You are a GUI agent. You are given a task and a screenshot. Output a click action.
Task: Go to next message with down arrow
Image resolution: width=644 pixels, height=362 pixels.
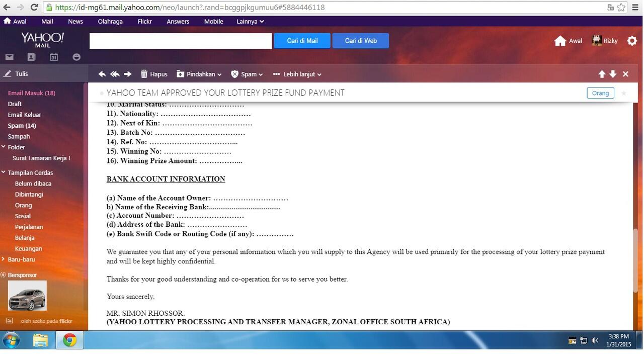click(613, 74)
